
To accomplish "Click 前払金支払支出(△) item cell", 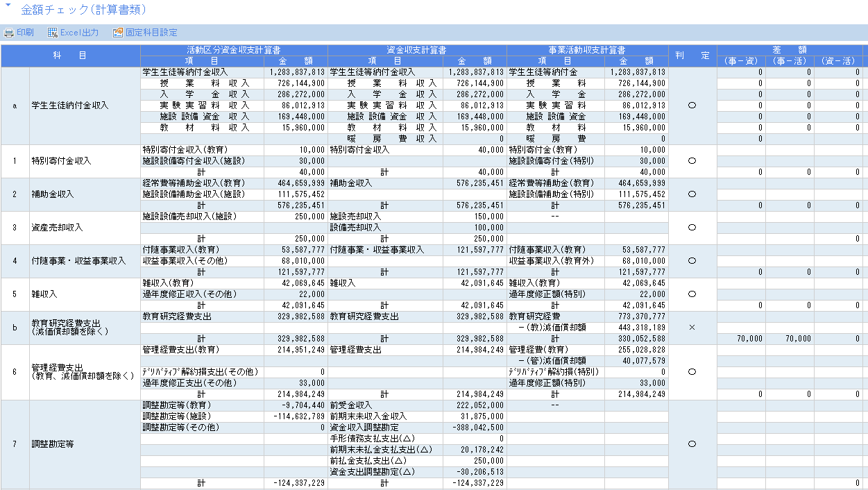I will (x=386, y=461).
